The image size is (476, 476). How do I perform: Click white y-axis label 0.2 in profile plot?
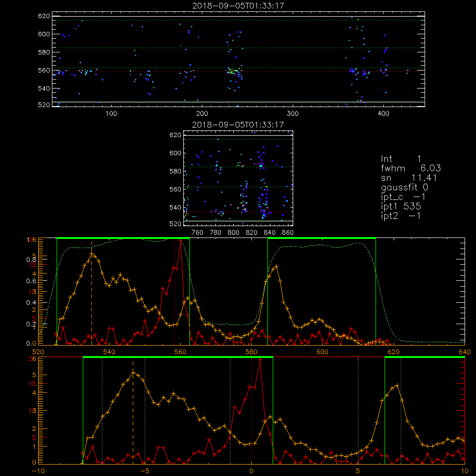point(31,324)
